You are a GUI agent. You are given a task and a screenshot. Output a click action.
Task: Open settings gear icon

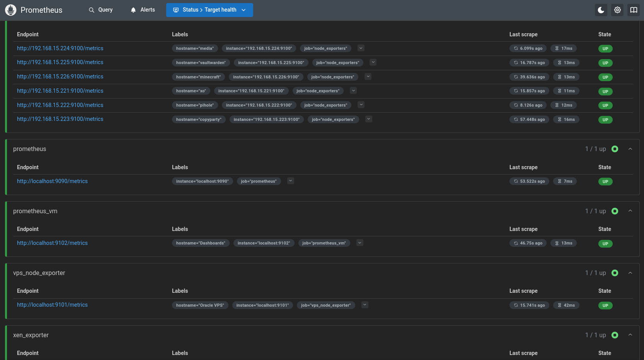point(617,10)
